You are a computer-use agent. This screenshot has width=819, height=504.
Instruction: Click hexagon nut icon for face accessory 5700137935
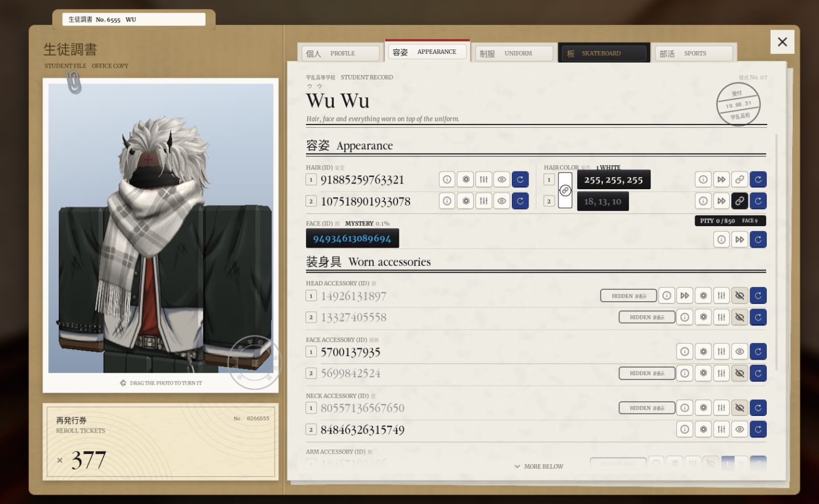pos(703,352)
